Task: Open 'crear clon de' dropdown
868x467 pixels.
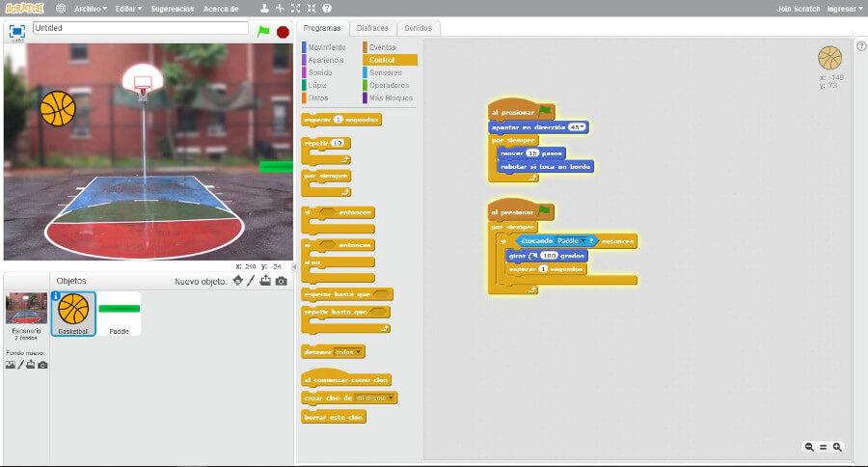Action: pyautogui.click(x=374, y=398)
